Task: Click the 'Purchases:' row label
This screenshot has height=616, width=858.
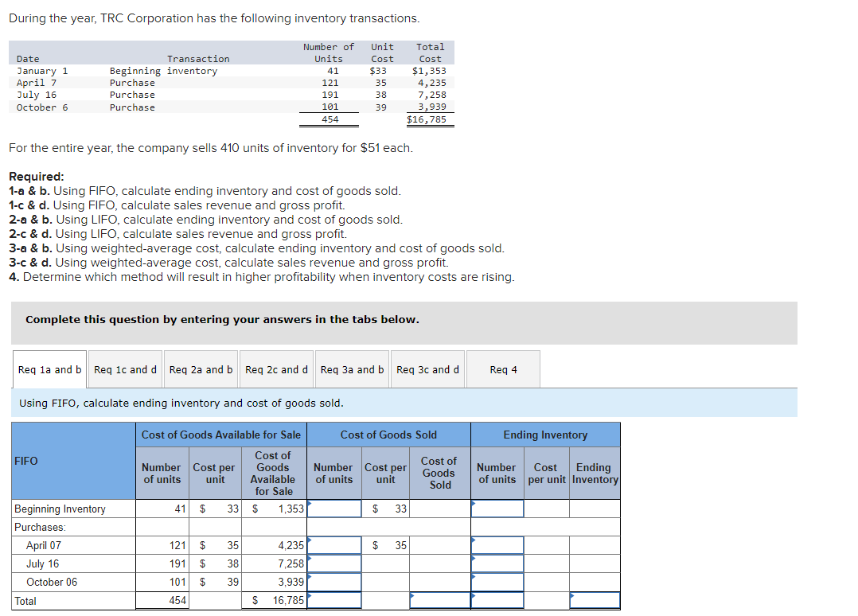Action: (x=40, y=528)
